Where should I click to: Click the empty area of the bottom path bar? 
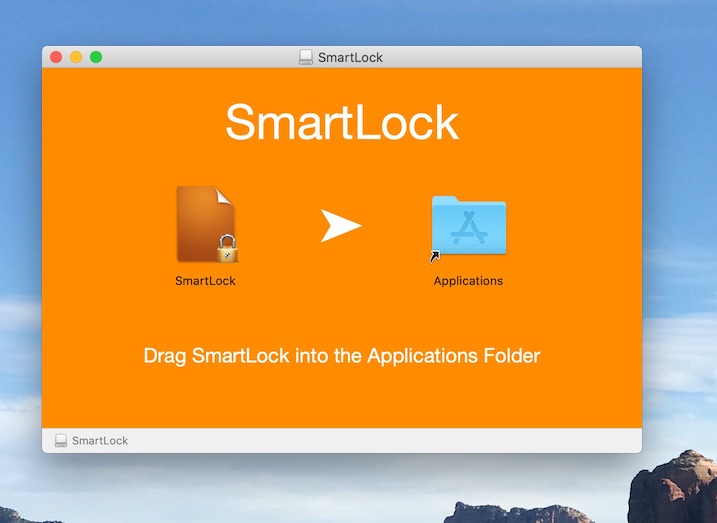tap(400, 441)
